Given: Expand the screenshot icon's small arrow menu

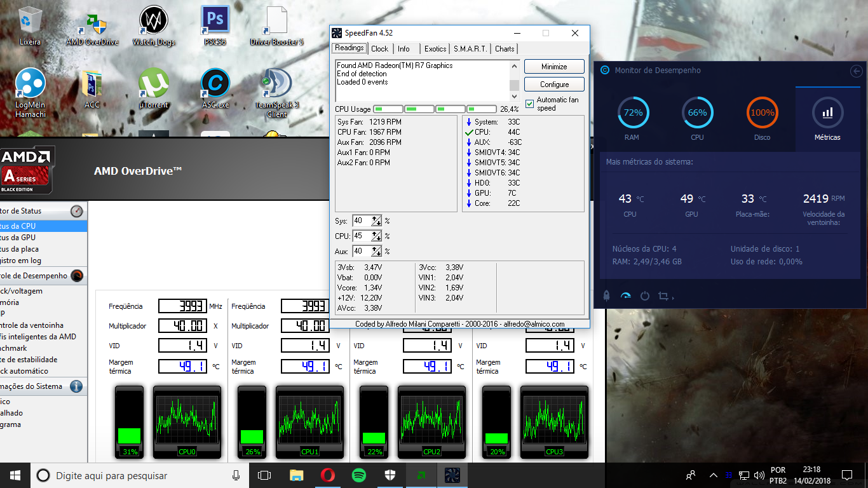Looking at the screenshot, I should click(x=673, y=297).
